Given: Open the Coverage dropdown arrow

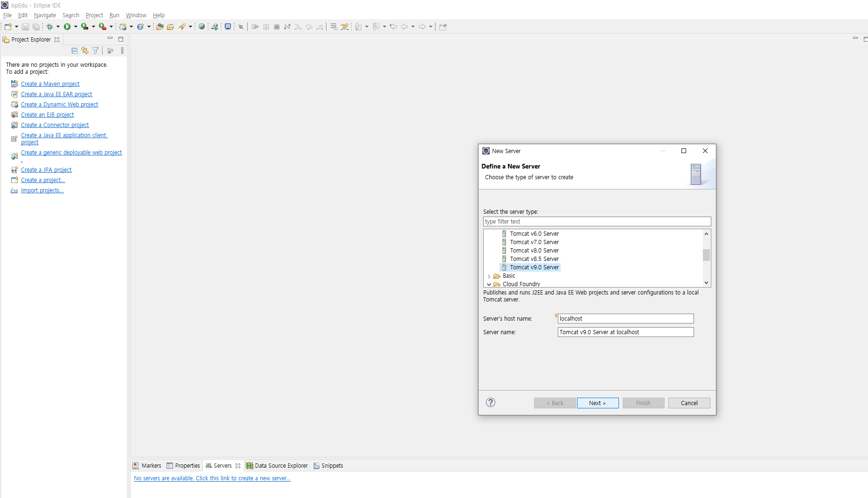Looking at the screenshot, I should click(x=93, y=27).
